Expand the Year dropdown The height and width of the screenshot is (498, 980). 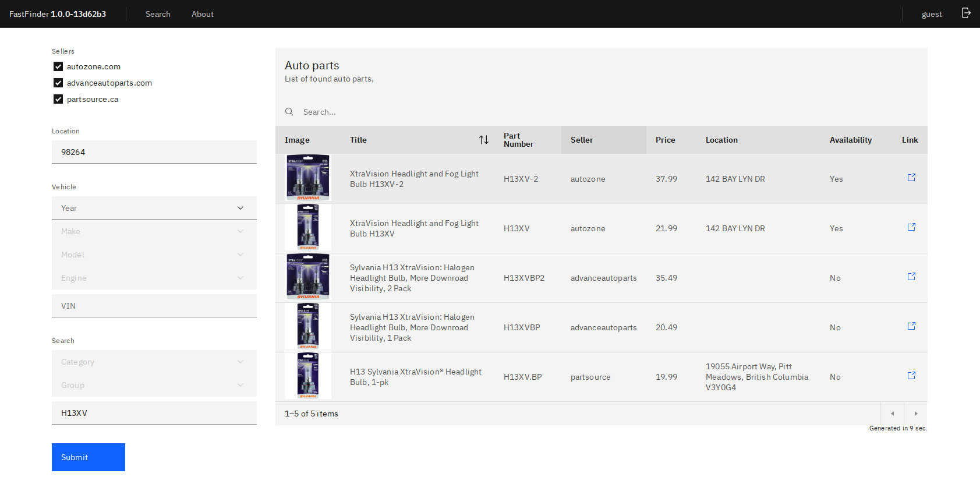click(154, 208)
